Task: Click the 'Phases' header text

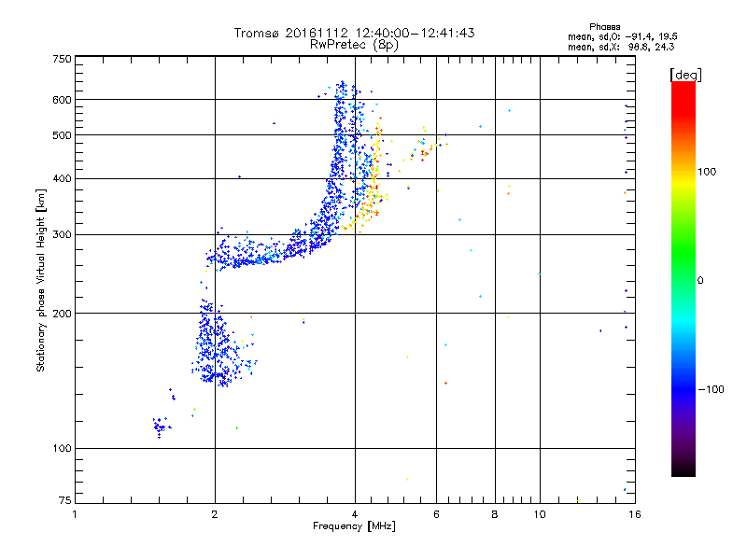Action: [604, 27]
